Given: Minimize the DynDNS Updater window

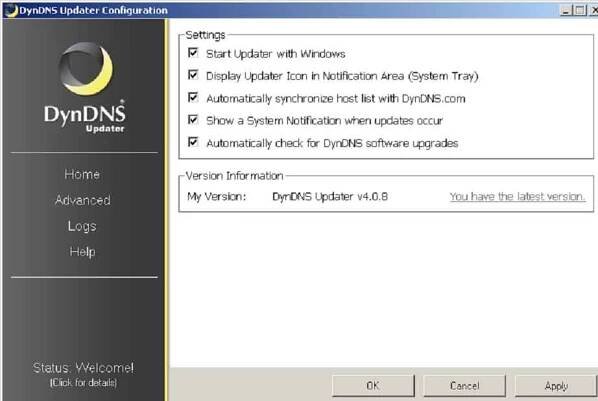Looking at the screenshot, I should click(566, 10).
